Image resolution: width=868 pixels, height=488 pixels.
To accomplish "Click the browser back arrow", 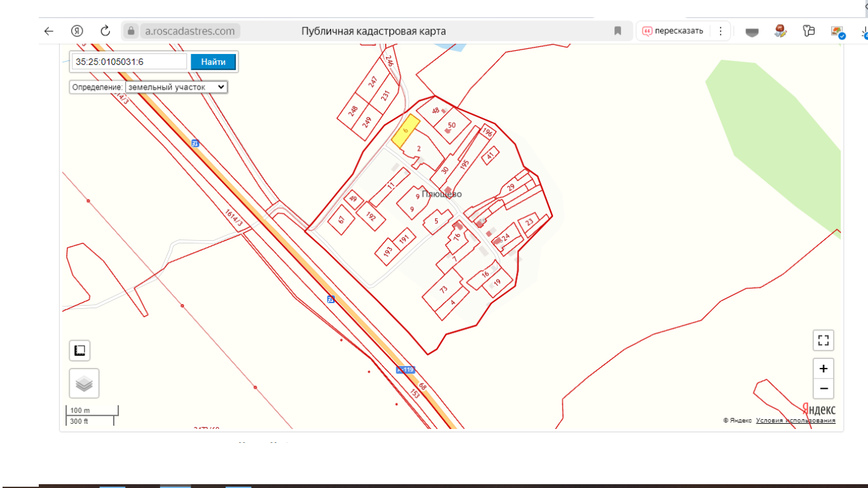I will 49,31.
